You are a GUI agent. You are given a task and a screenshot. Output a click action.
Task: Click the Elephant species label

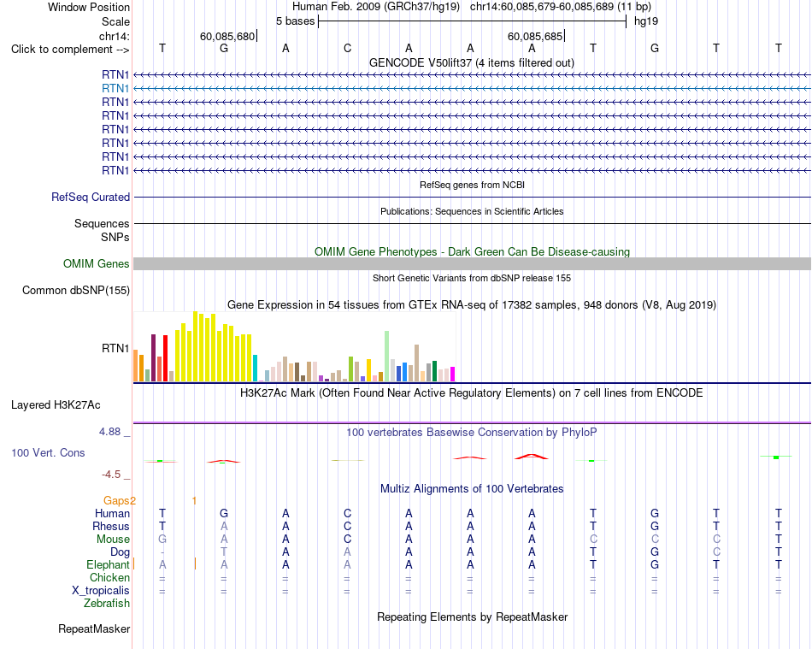click(108, 564)
